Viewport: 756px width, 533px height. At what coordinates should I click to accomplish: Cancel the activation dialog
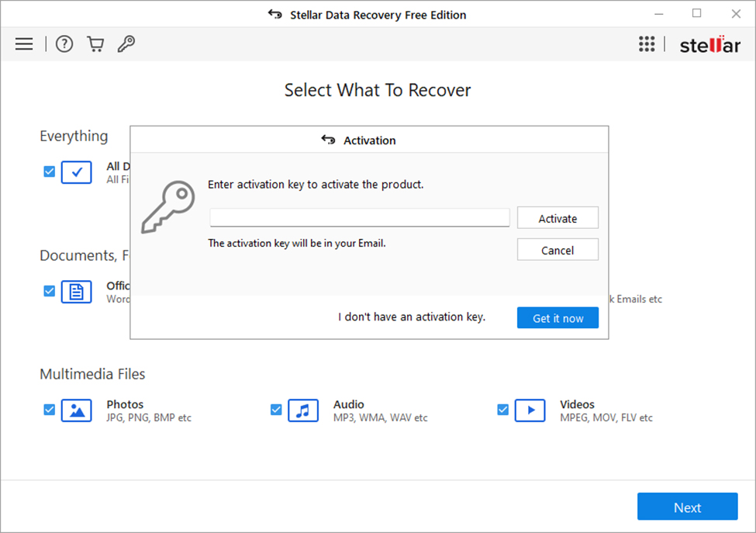coord(558,249)
